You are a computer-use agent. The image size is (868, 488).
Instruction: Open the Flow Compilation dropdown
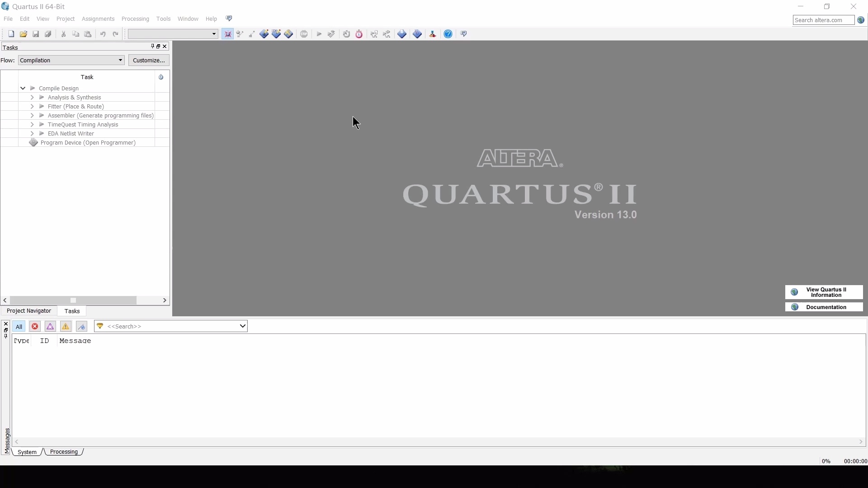71,61
